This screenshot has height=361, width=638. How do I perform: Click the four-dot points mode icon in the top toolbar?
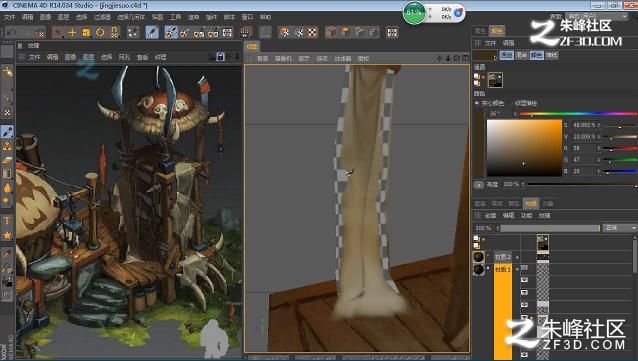click(133, 33)
